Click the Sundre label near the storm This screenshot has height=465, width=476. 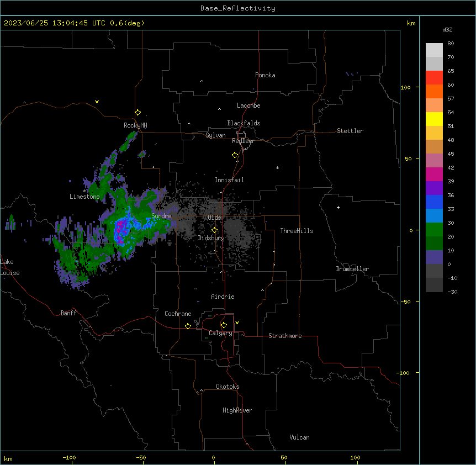point(161,216)
